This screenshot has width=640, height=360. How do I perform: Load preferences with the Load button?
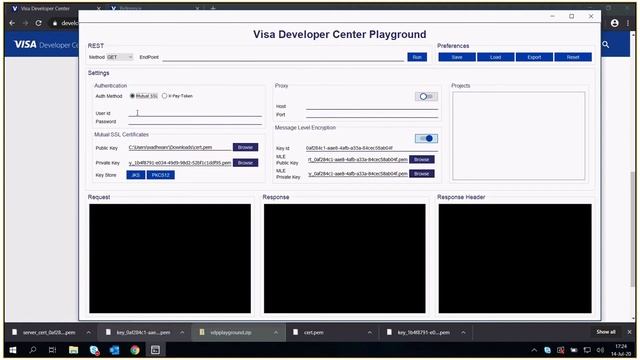pos(496,57)
